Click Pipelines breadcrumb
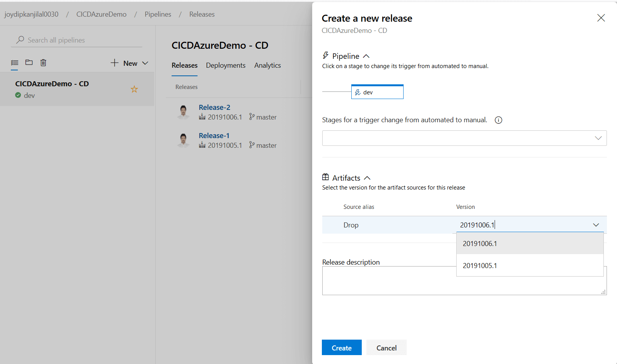The image size is (617, 364). pyautogui.click(x=158, y=14)
